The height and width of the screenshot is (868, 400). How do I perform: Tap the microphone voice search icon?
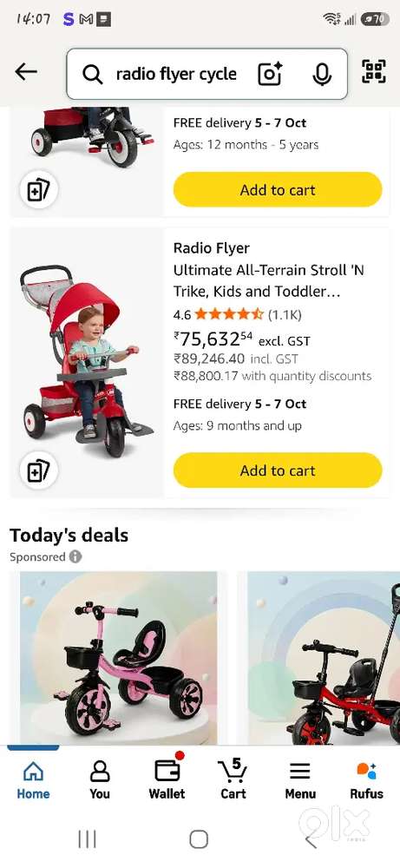[x=321, y=74]
